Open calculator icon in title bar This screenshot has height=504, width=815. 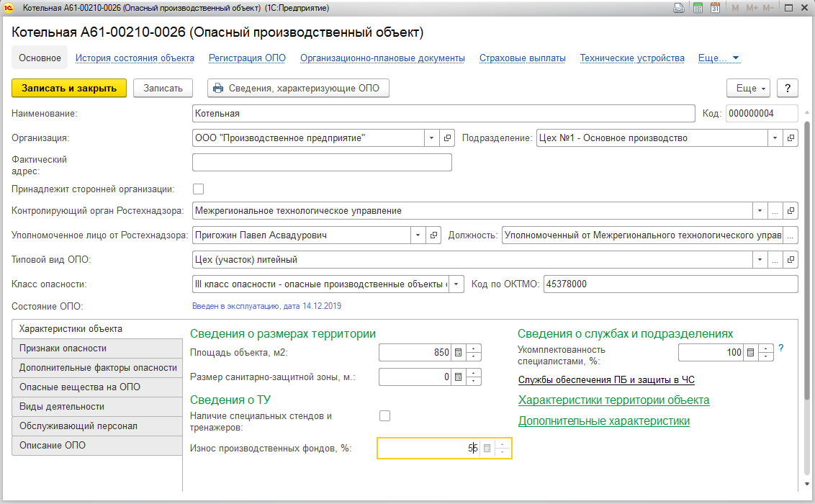(698, 8)
